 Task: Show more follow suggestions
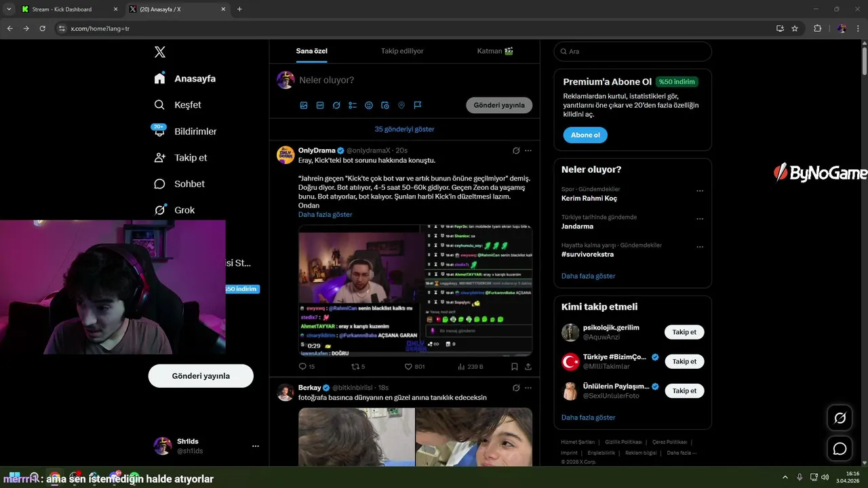588,418
